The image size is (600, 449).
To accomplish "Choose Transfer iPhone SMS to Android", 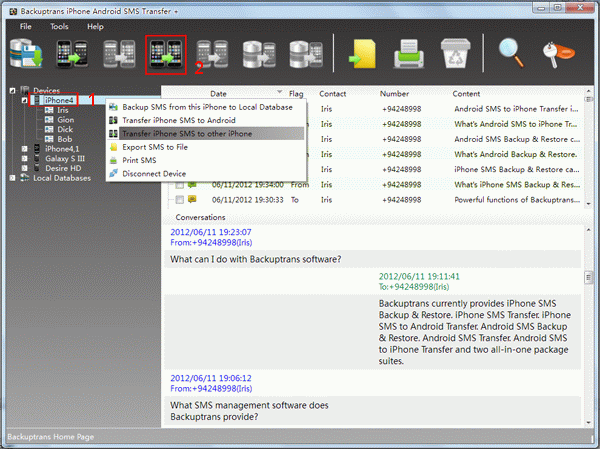I will (206, 120).
